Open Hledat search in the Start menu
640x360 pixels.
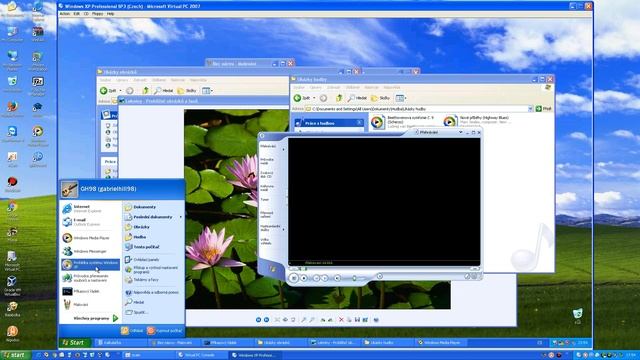point(153,302)
